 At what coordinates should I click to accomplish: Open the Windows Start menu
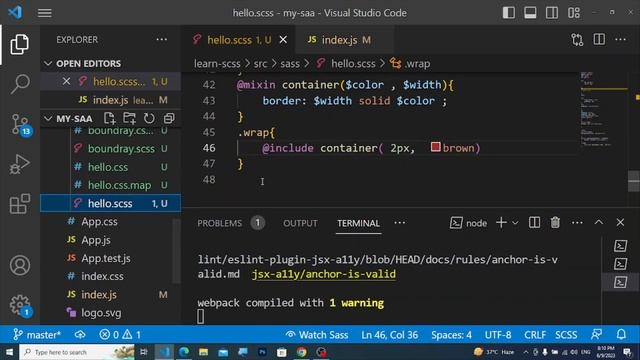tap(9, 352)
